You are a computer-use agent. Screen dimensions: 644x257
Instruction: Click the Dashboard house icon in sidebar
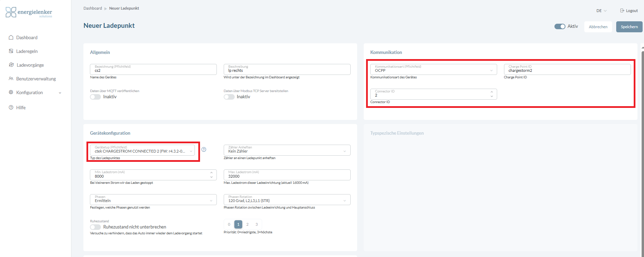click(11, 37)
